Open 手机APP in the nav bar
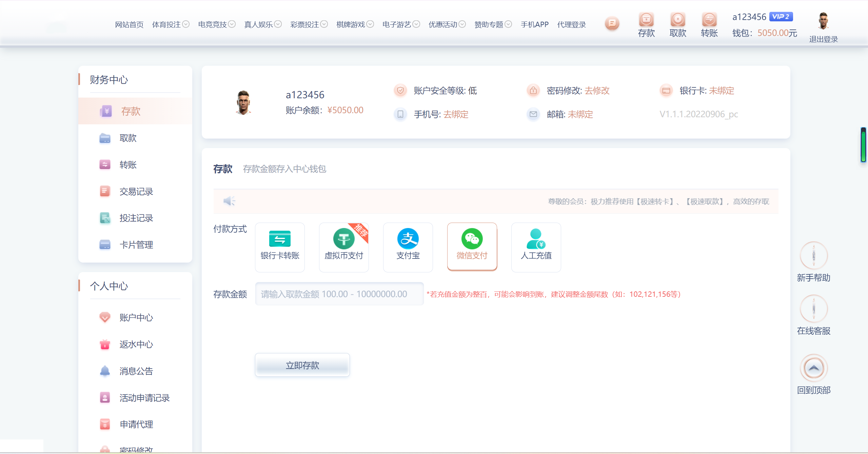The height and width of the screenshot is (454, 868). click(535, 25)
